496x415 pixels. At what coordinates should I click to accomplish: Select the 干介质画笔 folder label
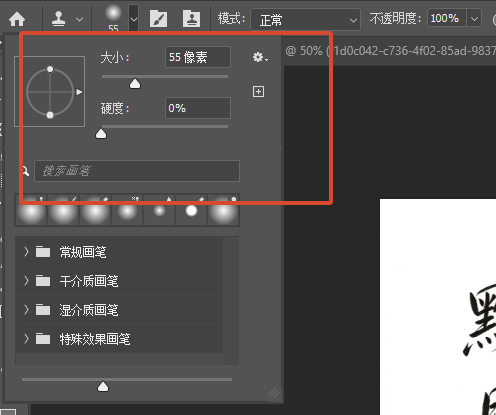click(89, 281)
